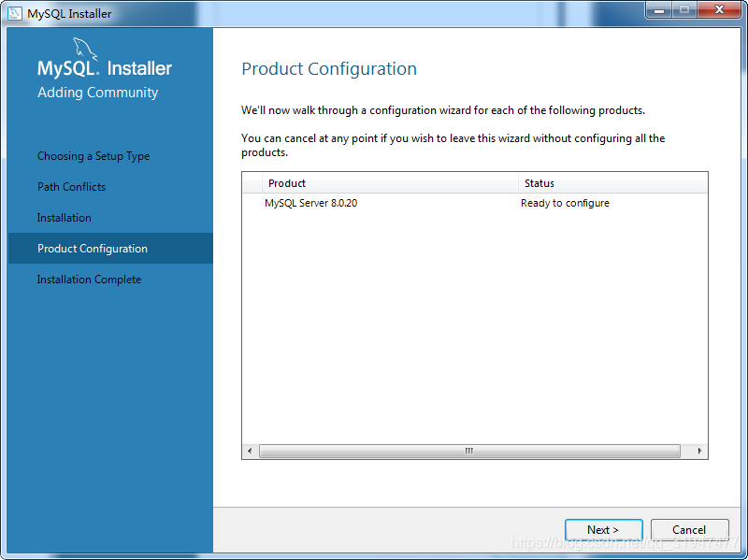Sort by the Status column header
This screenshot has width=748, height=560.
tap(613, 183)
